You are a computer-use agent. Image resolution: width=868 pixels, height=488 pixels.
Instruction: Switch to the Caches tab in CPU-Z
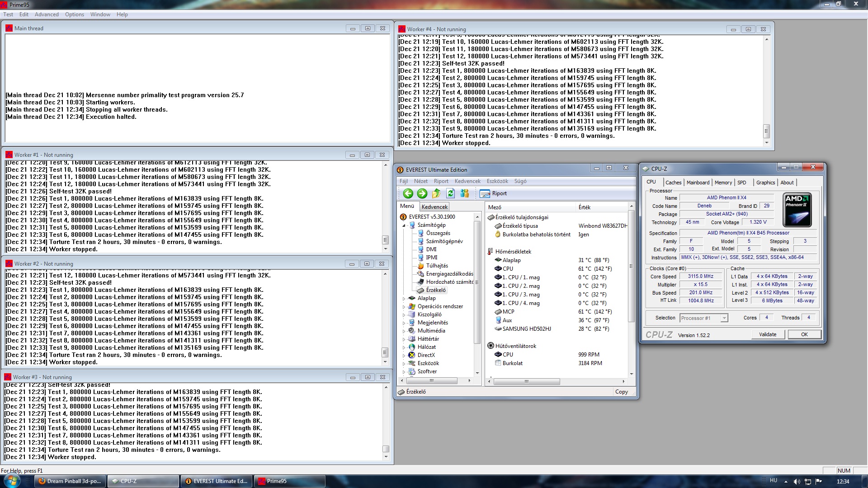(673, 183)
